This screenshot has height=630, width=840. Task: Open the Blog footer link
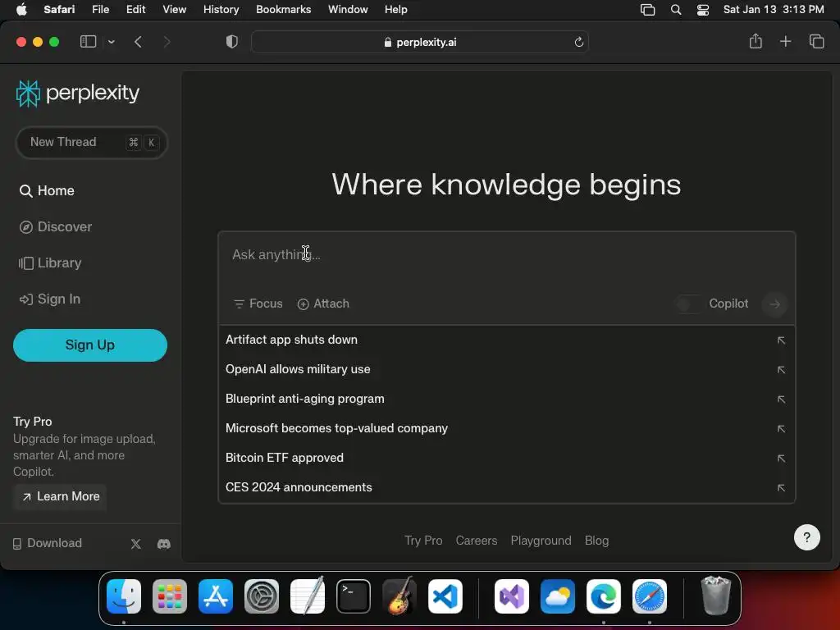click(x=596, y=541)
